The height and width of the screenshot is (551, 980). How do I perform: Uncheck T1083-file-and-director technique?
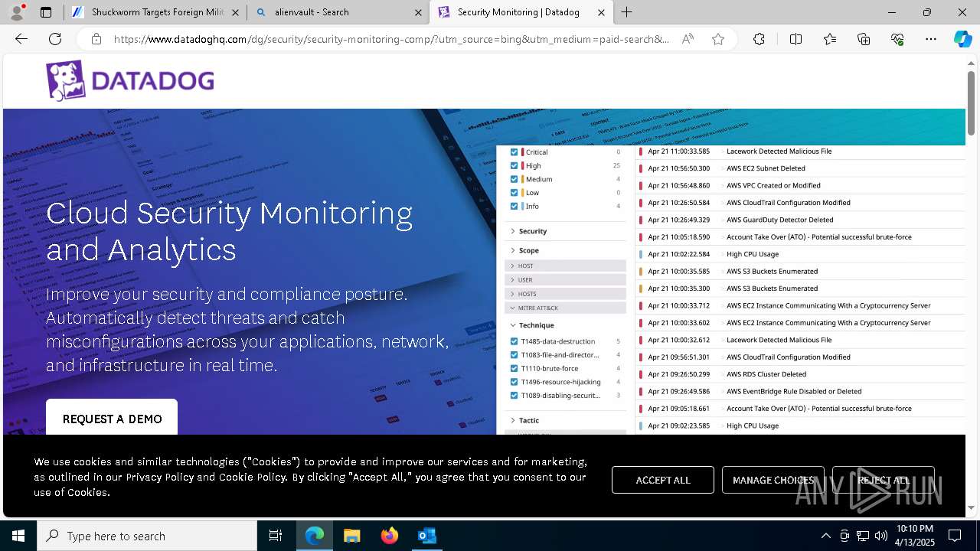coord(514,355)
